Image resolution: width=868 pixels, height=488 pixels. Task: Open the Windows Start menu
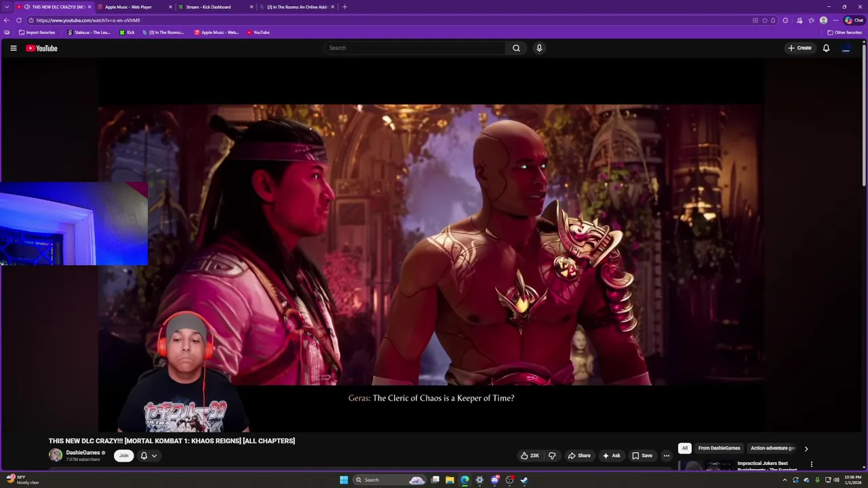[x=344, y=480]
